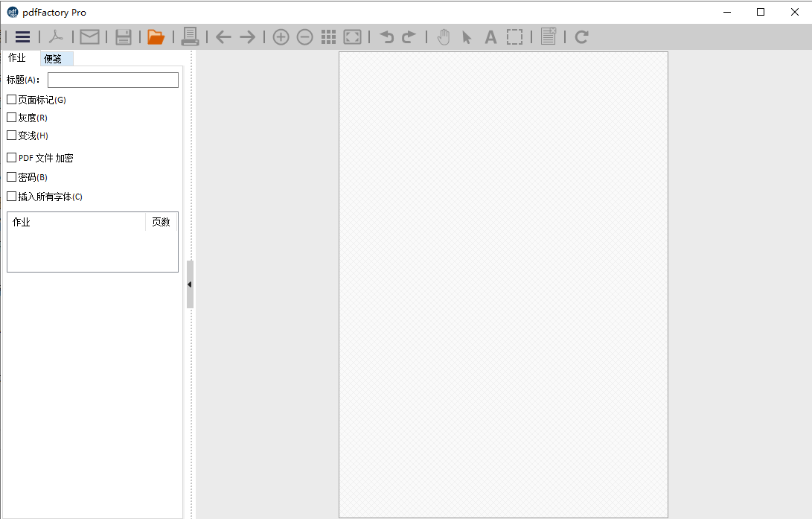Click the 页数 column header in job list

[161, 222]
